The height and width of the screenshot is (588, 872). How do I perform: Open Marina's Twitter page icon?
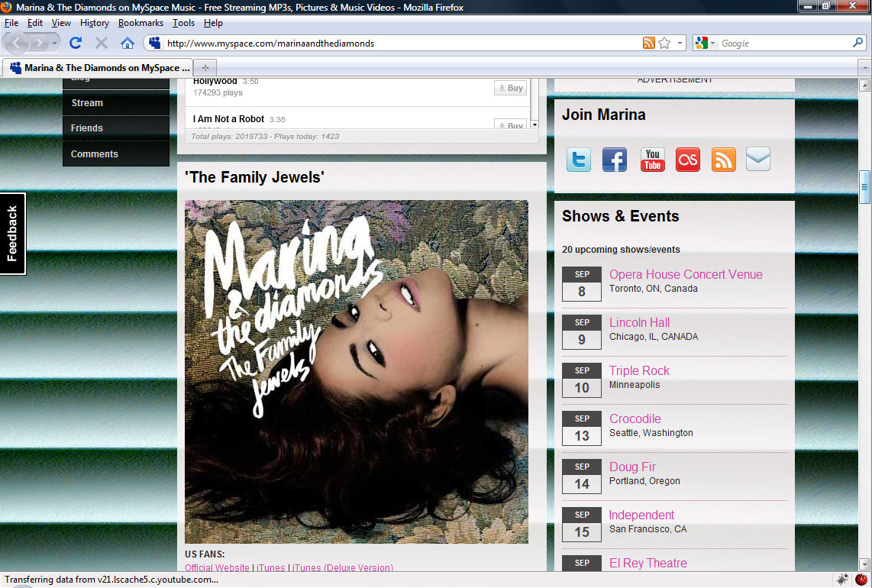(578, 160)
